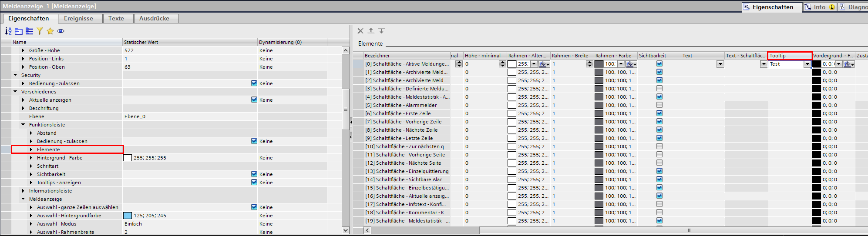Viewport: 868px width, 236px height.
Task: Toggle visibility checkbox for [13] Einzelquittierung
Action: [x=659, y=171]
